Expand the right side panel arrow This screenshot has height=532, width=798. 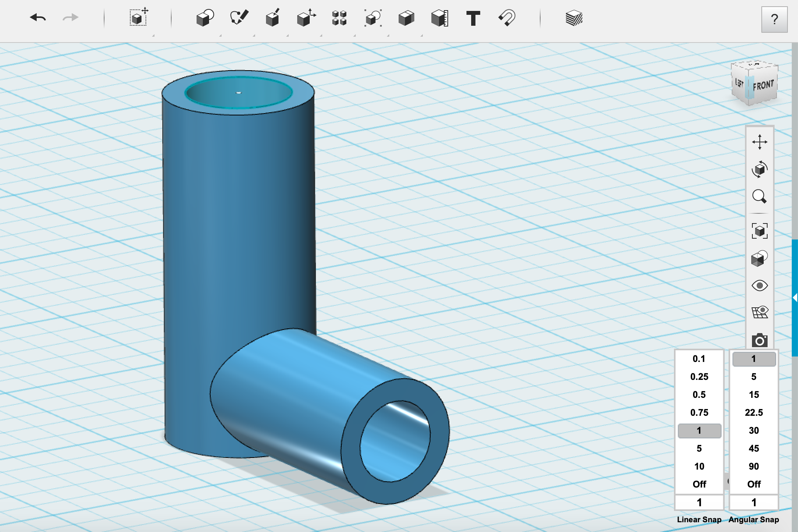pos(795,298)
